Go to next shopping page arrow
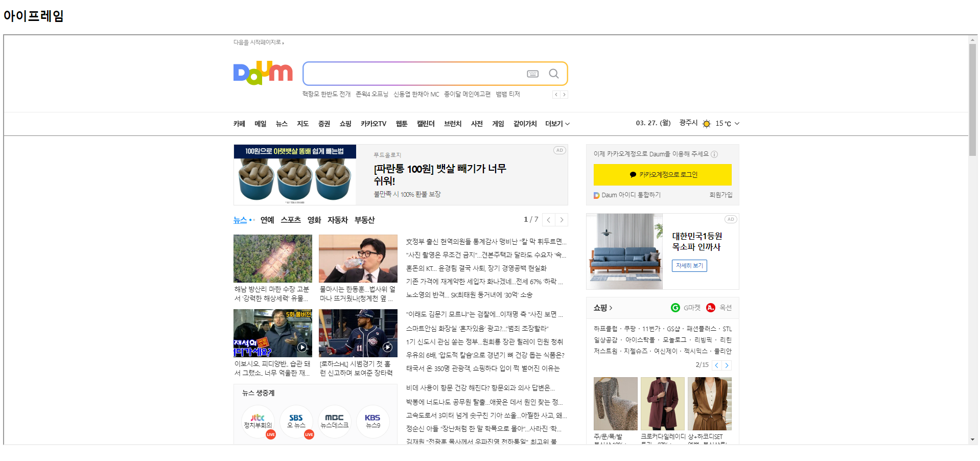This screenshot has width=980, height=461. click(727, 365)
